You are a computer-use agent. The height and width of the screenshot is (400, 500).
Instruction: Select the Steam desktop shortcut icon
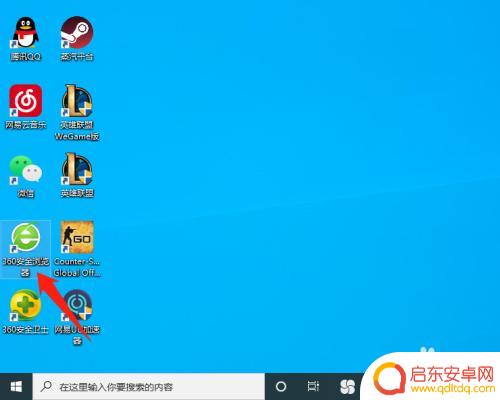[x=77, y=32]
